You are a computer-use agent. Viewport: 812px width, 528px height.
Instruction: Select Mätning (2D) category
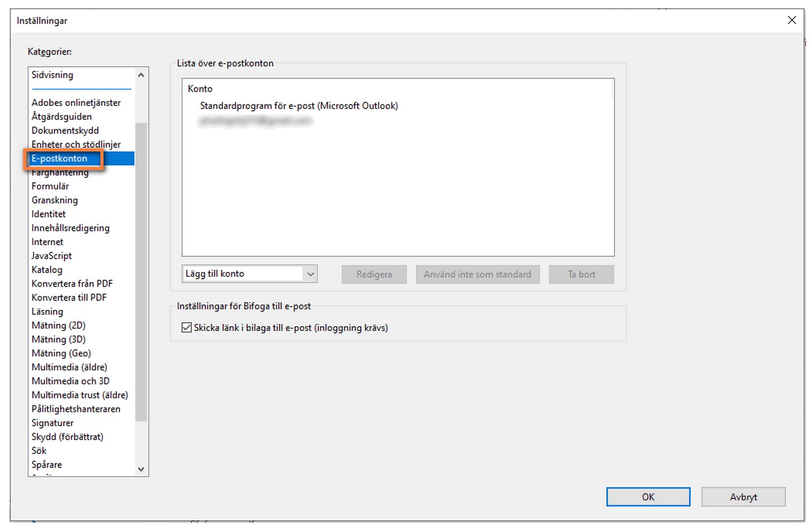pyautogui.click(x=59, y=325)
